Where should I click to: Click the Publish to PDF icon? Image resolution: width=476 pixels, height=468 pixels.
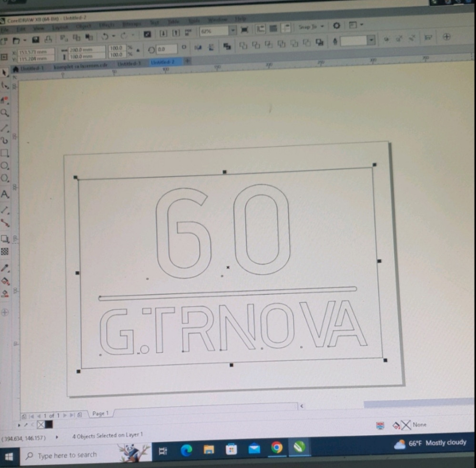tap(188, 32)
